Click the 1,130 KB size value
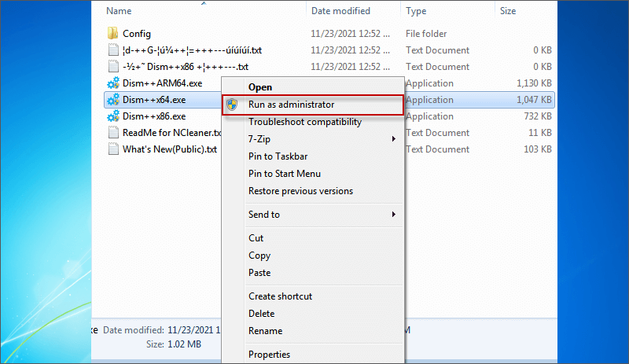The image size is (629, 364). (x=534, y=83)
